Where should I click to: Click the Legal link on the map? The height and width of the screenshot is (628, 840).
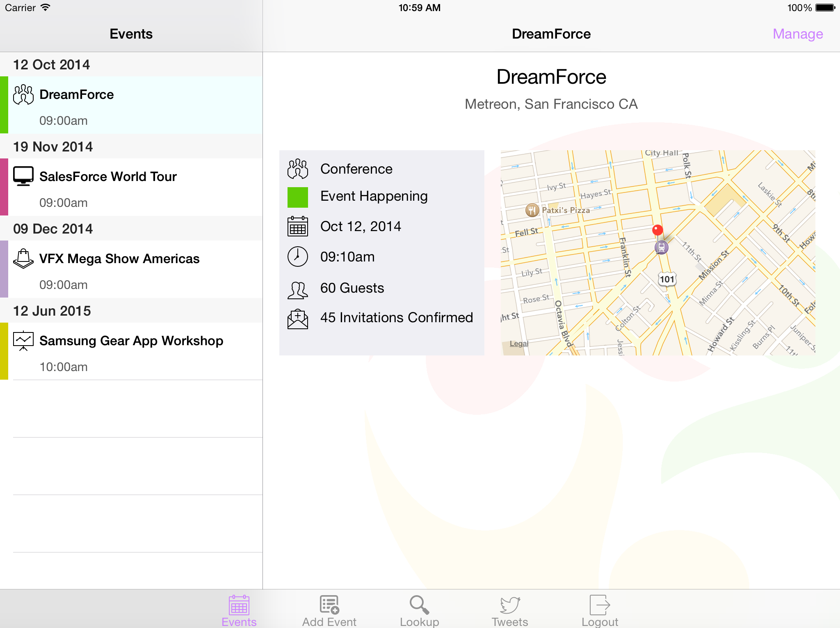click(x=519, y=344)
